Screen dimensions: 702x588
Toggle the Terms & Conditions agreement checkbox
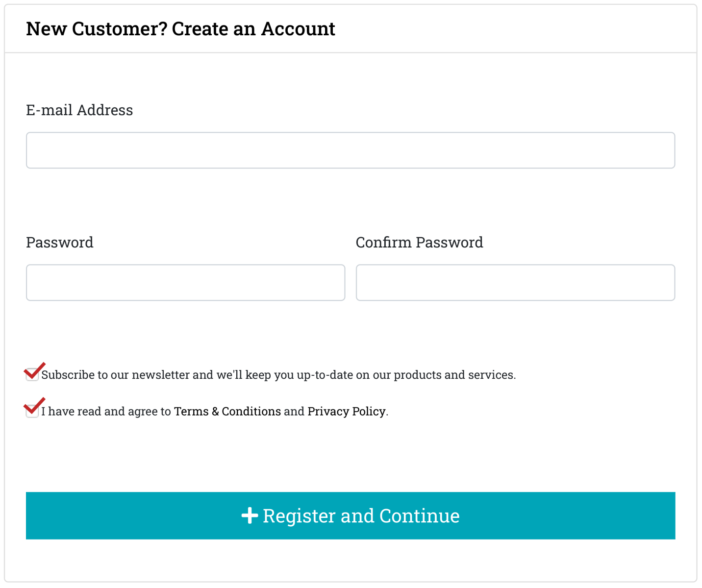(32, 411)
